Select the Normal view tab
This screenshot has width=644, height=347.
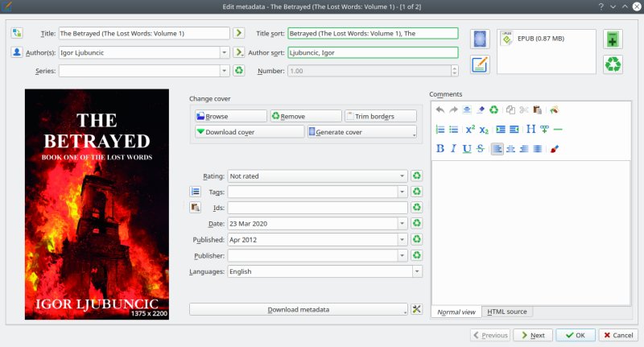[456, 312]
